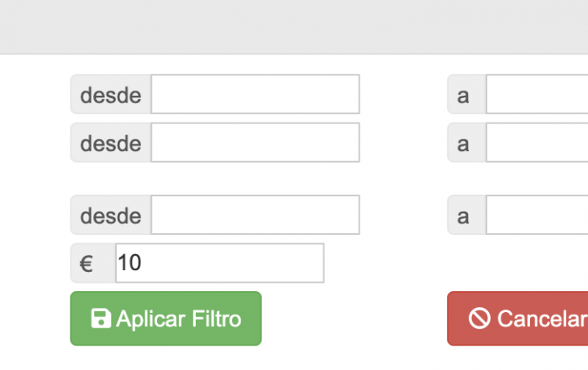Click the middle row "desde" label
Image resolution: width=588 pixels, height=370 pixels.
point(111,143)
